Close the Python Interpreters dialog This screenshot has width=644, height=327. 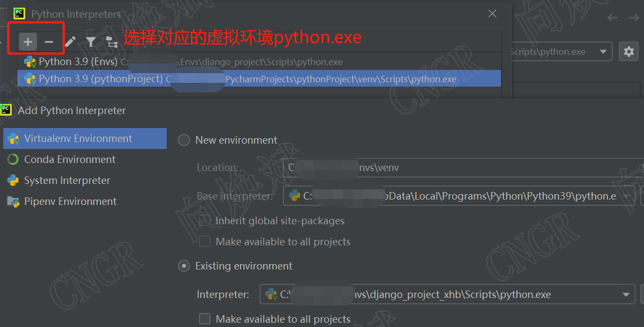coord(492,13)
